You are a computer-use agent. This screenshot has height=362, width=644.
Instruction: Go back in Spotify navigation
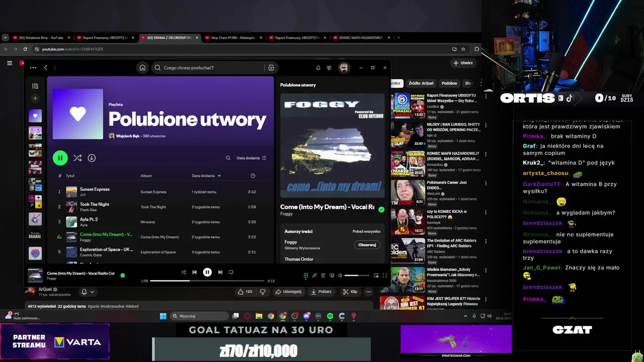pyautogui.click(x=46, y=68)
